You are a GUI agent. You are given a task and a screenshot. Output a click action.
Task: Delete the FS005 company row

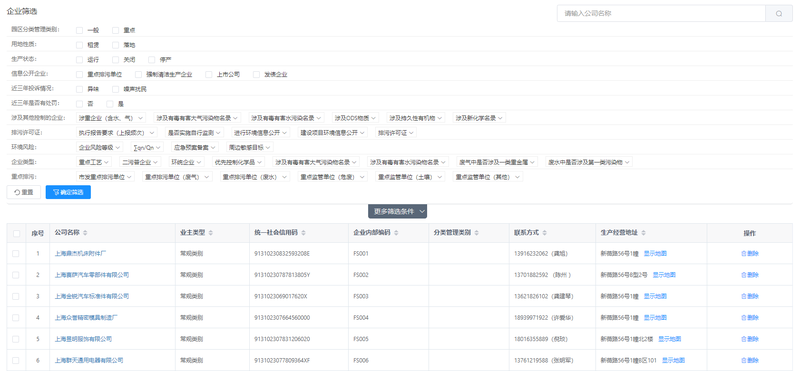(x=749, y=339)
